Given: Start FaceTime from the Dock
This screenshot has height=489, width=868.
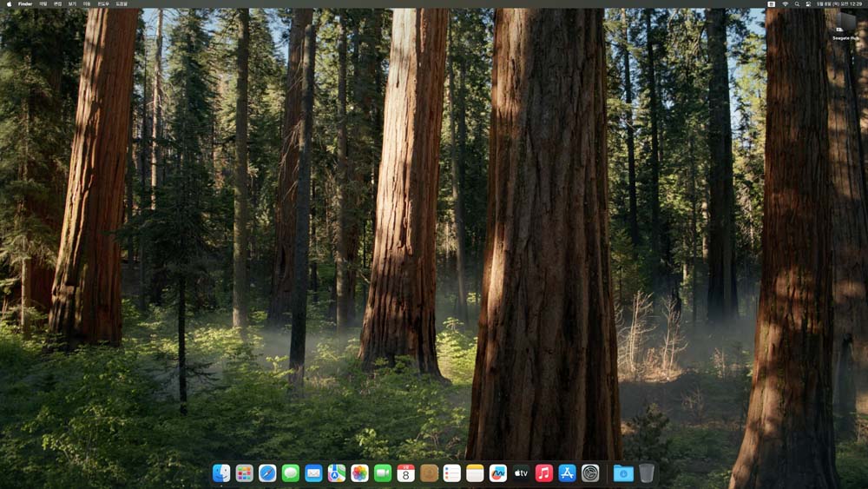Looking at the screenshot, I should pyautogui.click(x=383, y=473).
